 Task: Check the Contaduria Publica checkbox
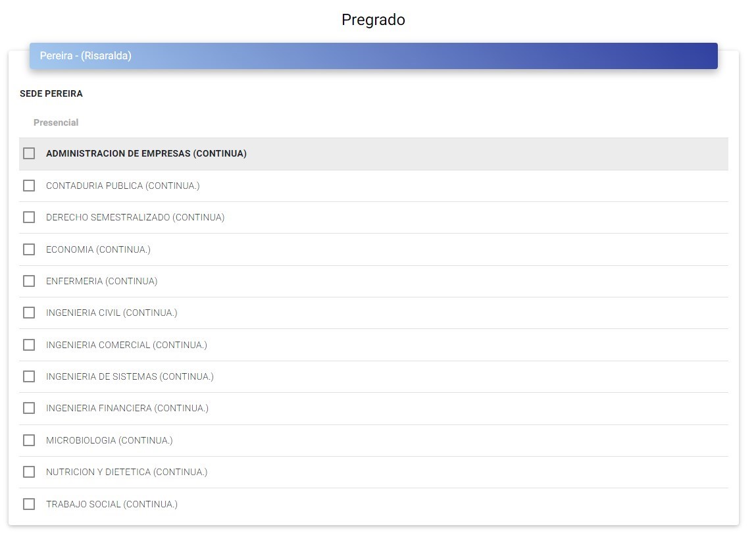click(29, 186)
